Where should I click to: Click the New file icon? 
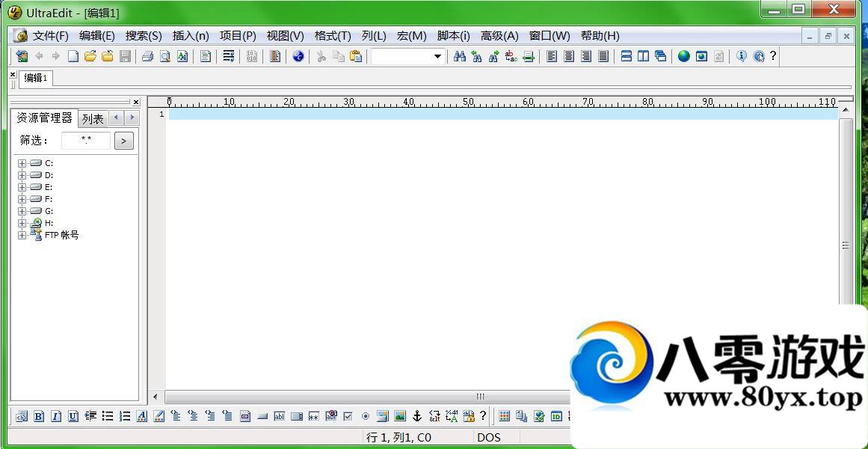pyautogui.click(x=73, y=56)
